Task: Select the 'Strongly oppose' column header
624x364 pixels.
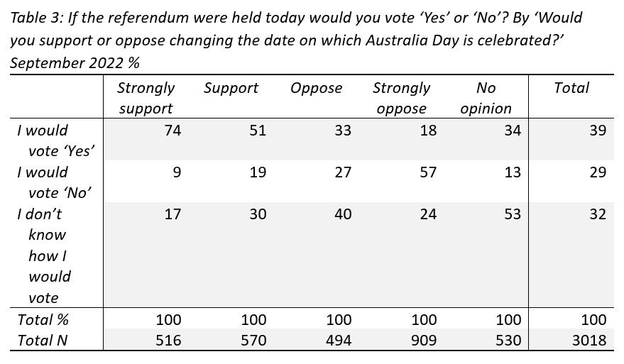Action: click(401, 98)
